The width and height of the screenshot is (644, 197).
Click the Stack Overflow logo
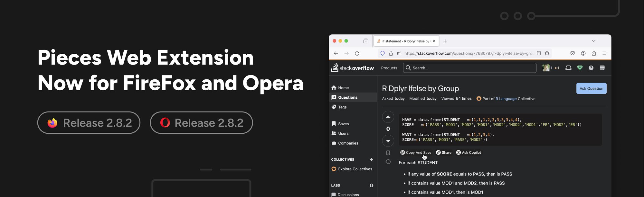tap(353, 68)
